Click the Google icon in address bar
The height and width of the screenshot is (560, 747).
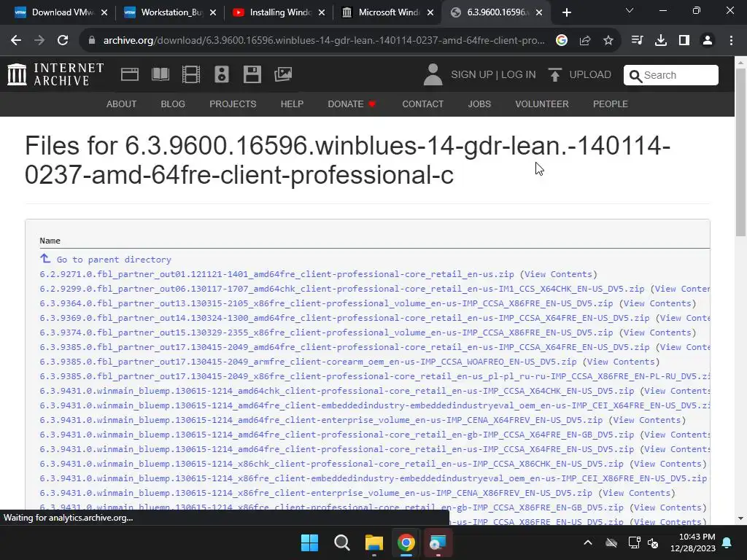coord(562,41)
